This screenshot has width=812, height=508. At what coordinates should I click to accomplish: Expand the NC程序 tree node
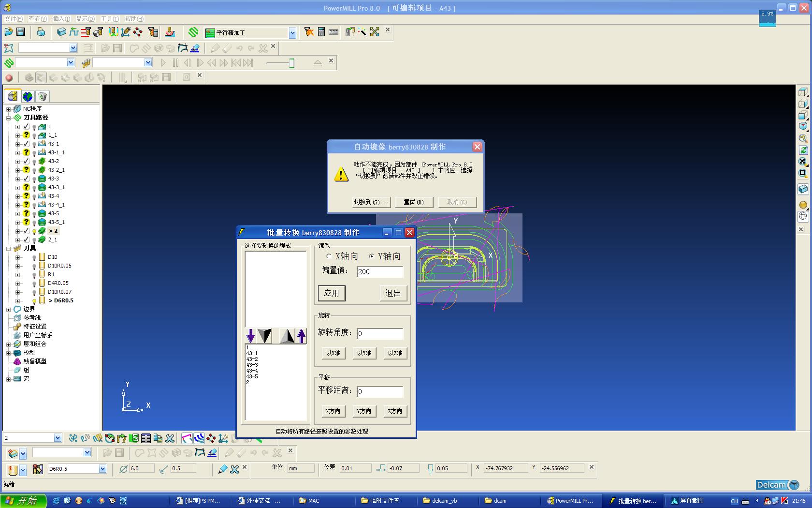tap(8, 109)
